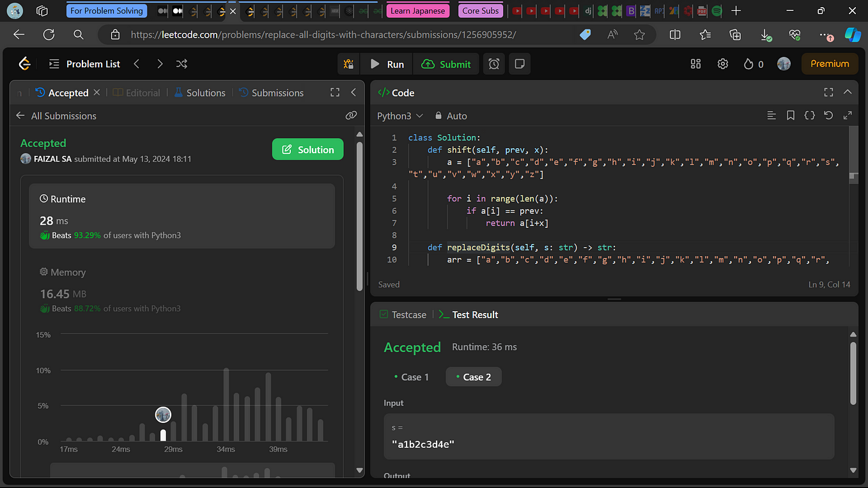Open the Problem List
The image size is (868, 488).
point(85,64)
